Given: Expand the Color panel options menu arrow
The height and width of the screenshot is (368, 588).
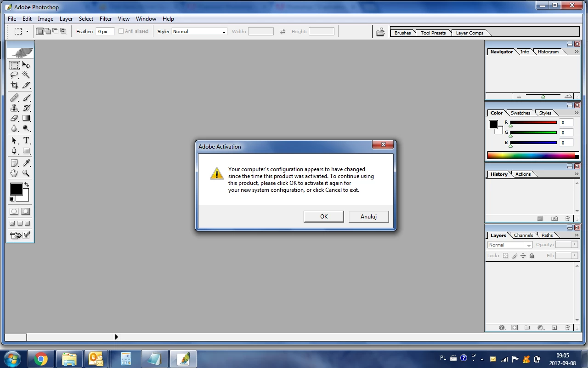Looking at the screenshot, I should coord(577,113).
